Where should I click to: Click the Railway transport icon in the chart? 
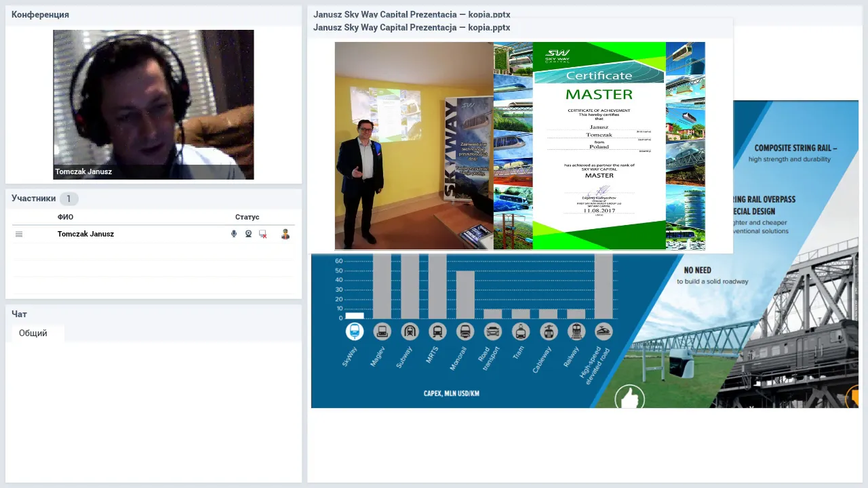pos(576,331)
